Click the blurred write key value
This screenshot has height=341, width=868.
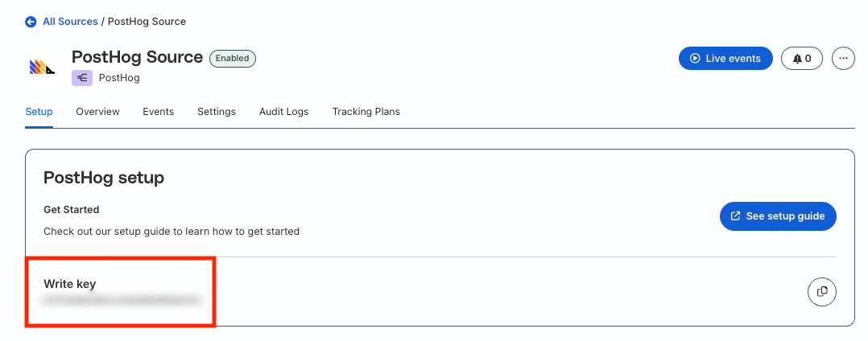pyautogui.click(x=122, y=301)
